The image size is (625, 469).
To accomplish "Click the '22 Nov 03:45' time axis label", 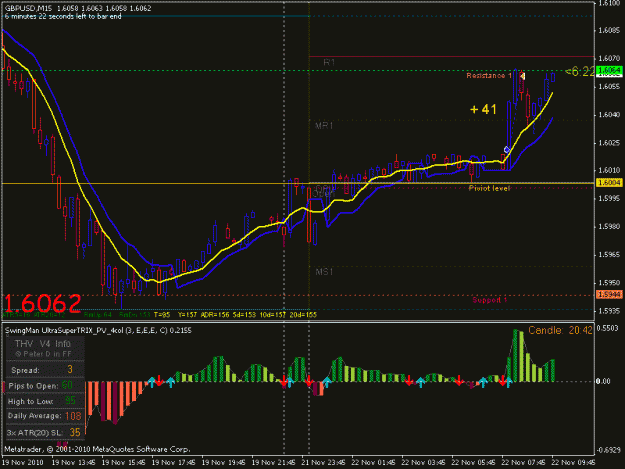I will pyautogui.click(x=424, y=463).
